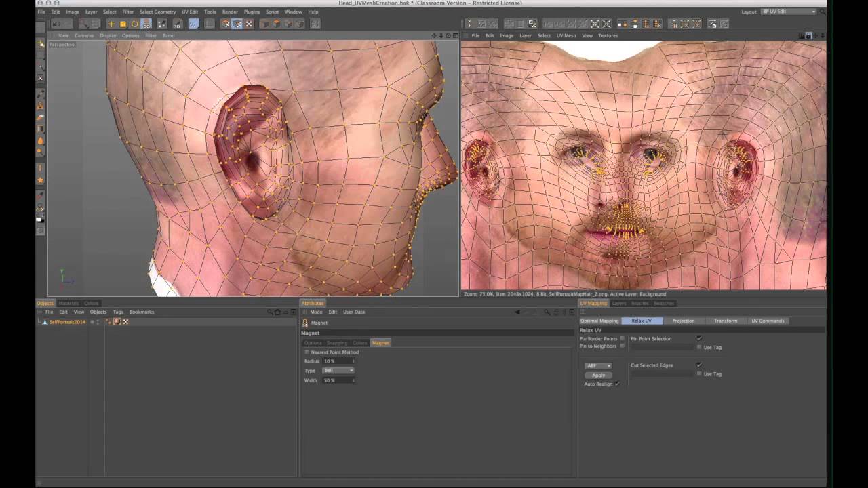Disable Auto Realign checkmark
The height and width of the screenshot is (488, 868).
click(617, 384)
